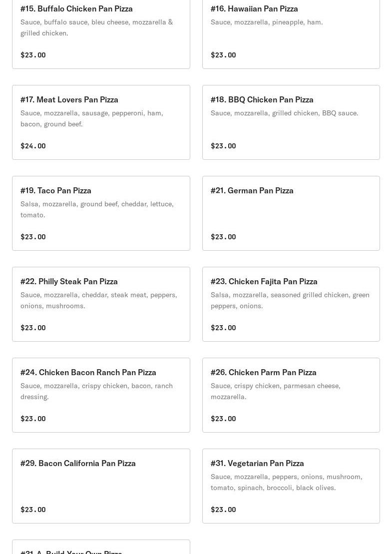The height and width of the screenshot is (554, 392).
Task: Select the #26 Chicken Parm Pan Pizza card
Action: 291,395
